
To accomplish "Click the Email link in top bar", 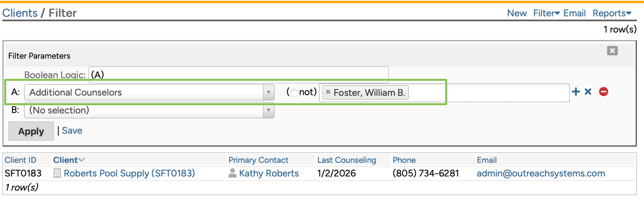I will click(x=574, y=13).
